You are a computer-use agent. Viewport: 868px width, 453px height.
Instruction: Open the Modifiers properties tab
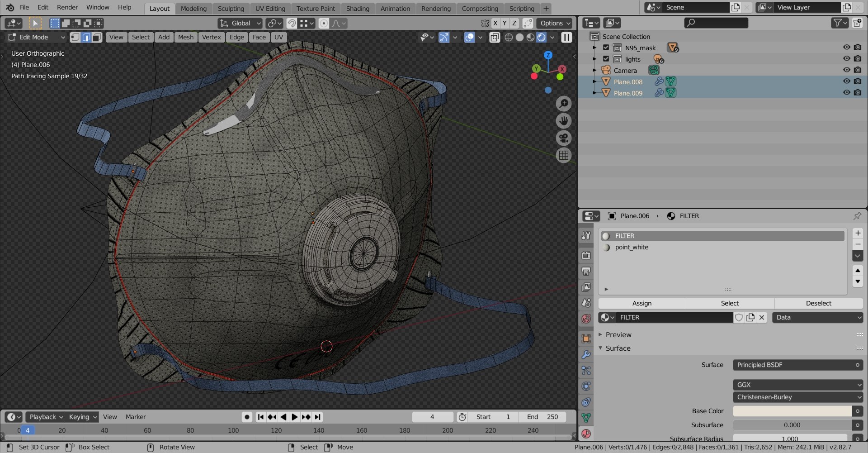pyautogui.click(x=586, y=355)
